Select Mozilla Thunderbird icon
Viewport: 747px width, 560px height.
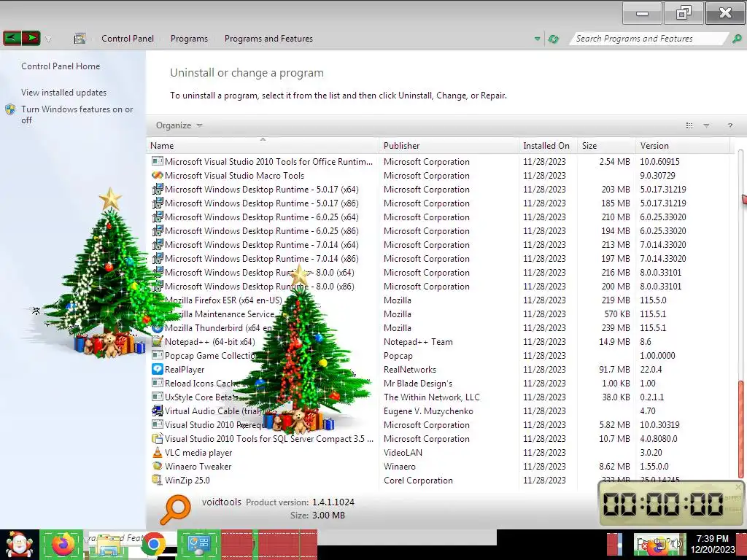pyautogui.click(x=158, y=327)
